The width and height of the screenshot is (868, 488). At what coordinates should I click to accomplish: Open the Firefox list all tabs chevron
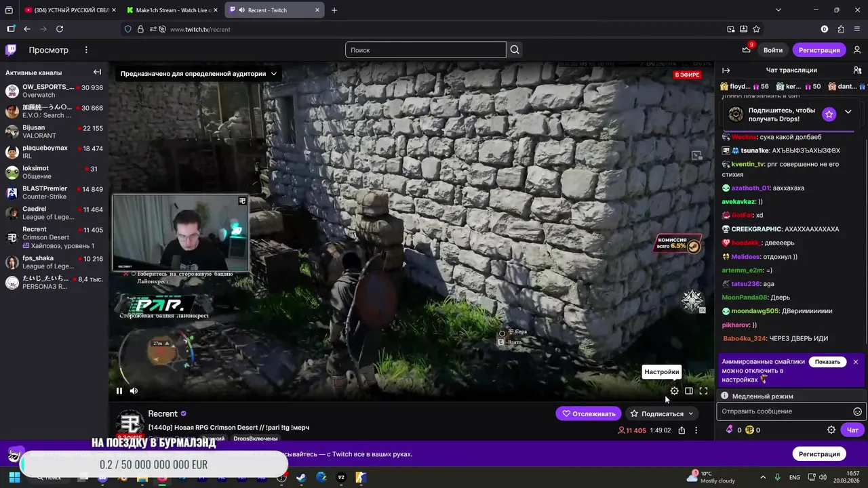pos(778,10)
